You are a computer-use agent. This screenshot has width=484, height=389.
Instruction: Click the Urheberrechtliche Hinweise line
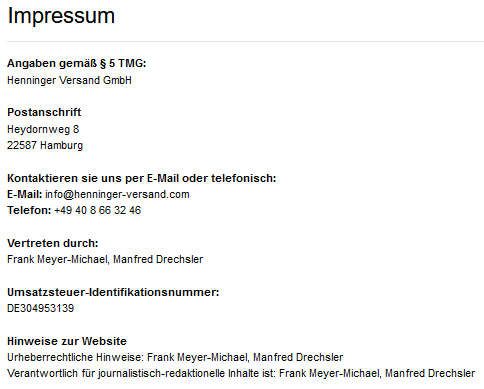pyautogui.click(x=175, y=357)
